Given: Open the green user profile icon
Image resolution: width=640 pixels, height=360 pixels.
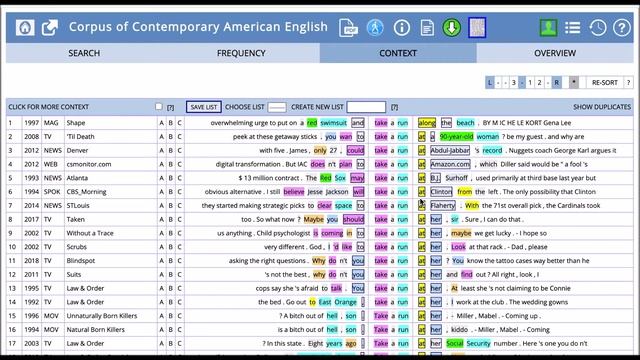Looking at the screenshot, I should click(x=548, y=28).
